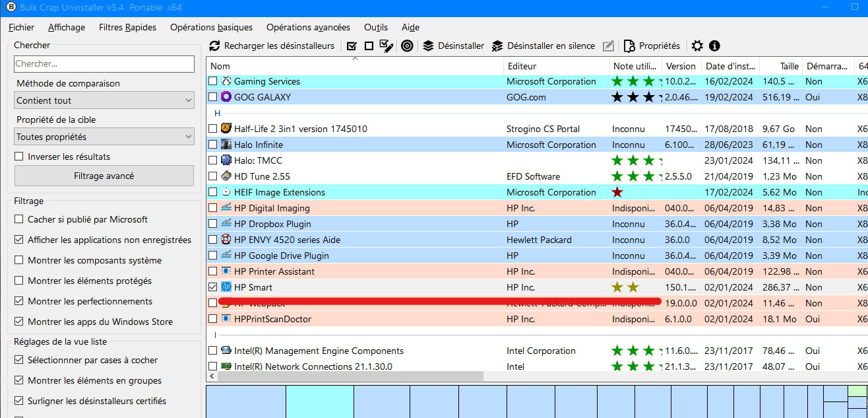868x418 pixels.
Task: Enable Inverser les résultats checkbox
Action: click(18, 157)
